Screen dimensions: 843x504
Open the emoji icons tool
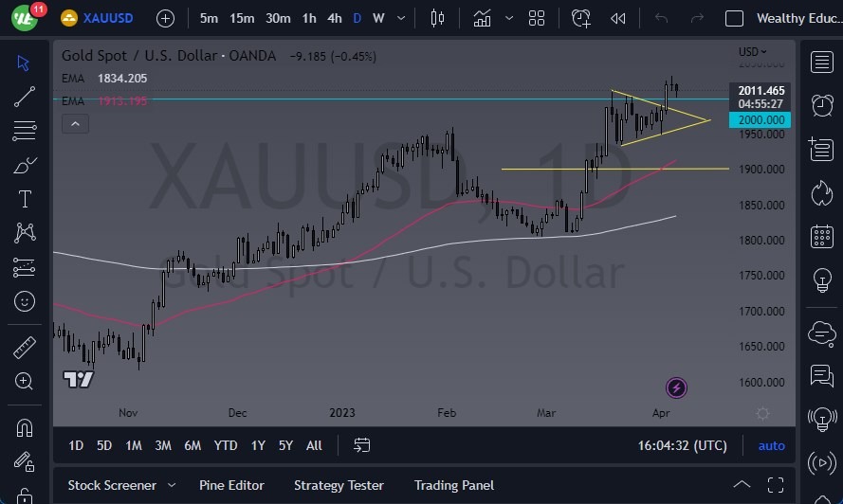point(25,301)
